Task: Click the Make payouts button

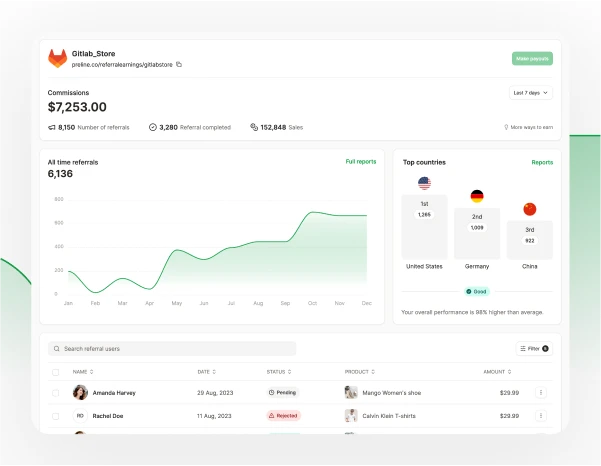Action: coord(532,59)
